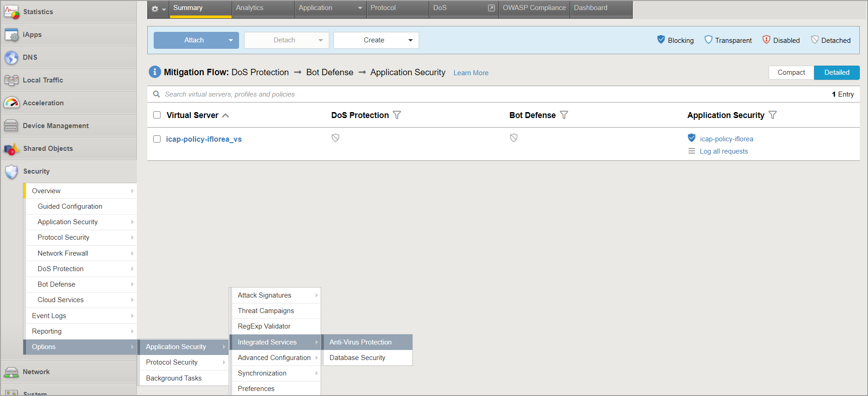Click the DoS tab pop-out icon
This screenshot has width=868, height=396.
(x=491, y=8)
